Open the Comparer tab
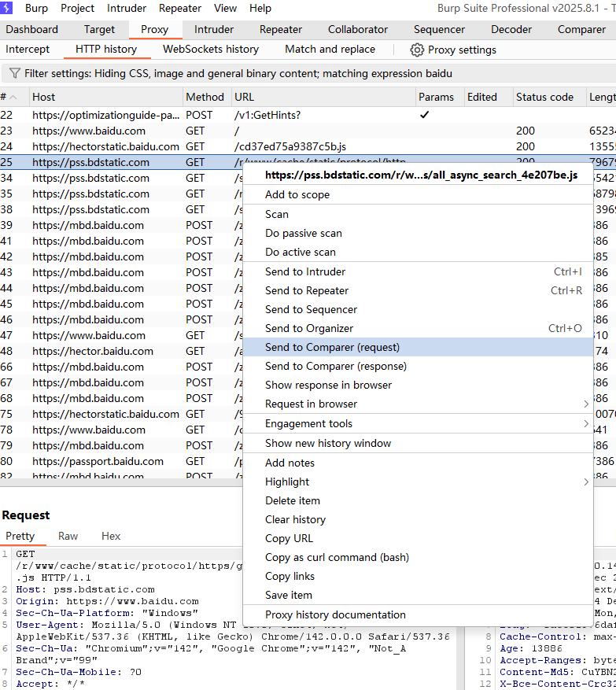The width and height of the screenshot is (616, 690). coord(581,29)
